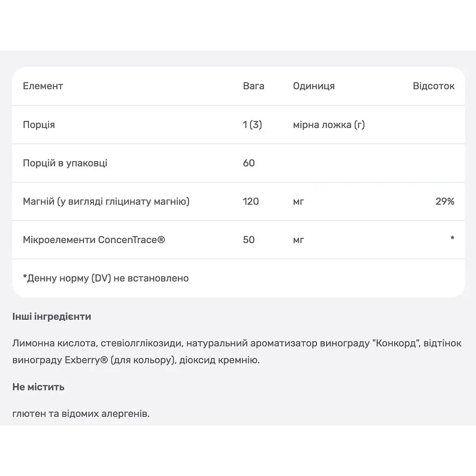Viewport: 476px width, 476px height.
Task: Click the глютен та відомих алергенів text
Action: coord(81,413)
